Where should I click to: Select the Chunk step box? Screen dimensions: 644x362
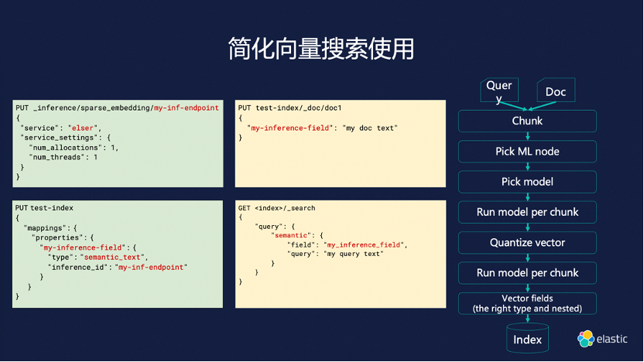[527, 121]
